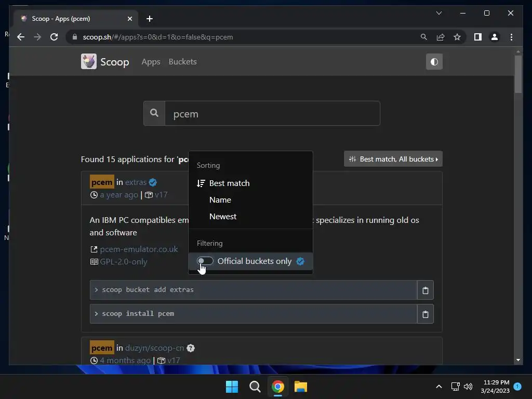This screenshot has height=399, width=532.
Task: Click the pcem search input field
Action: tap(272, 113)
